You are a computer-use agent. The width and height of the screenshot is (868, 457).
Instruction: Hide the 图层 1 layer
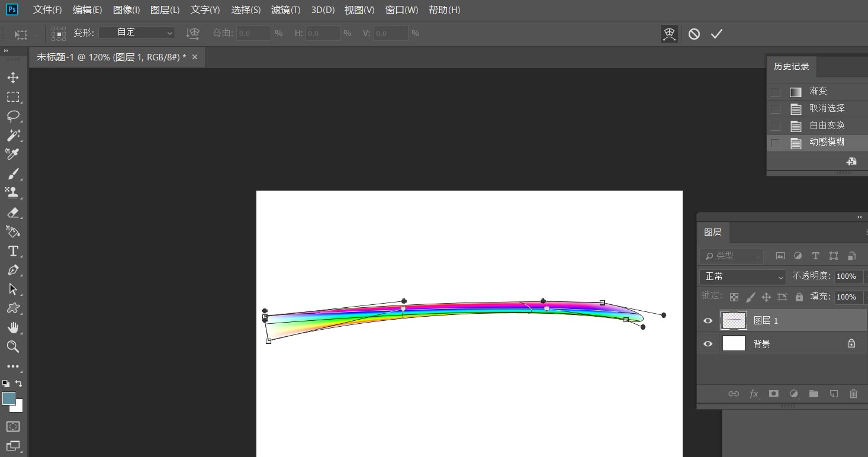pyautogui.click(x=708, y=321)
